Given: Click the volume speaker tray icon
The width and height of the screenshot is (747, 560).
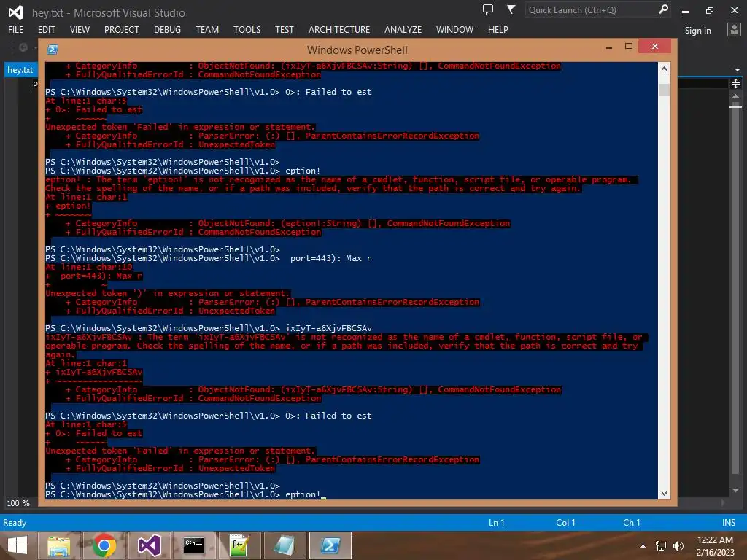Looking at the screenshot, I should coord(678,546).
